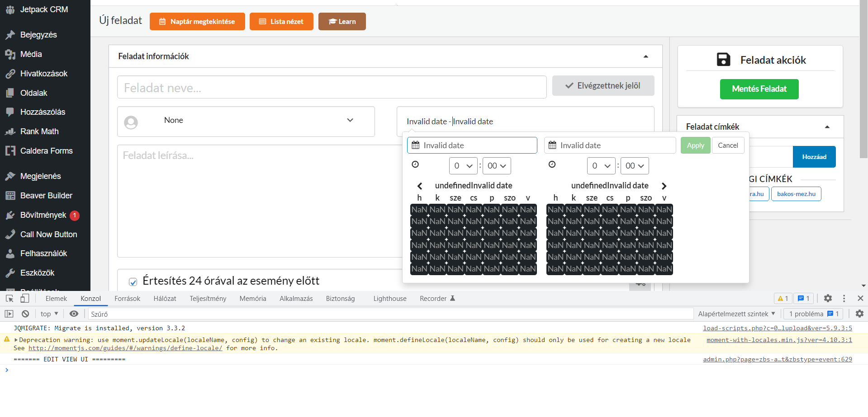Click the Naptár megtekintése button

197,22
